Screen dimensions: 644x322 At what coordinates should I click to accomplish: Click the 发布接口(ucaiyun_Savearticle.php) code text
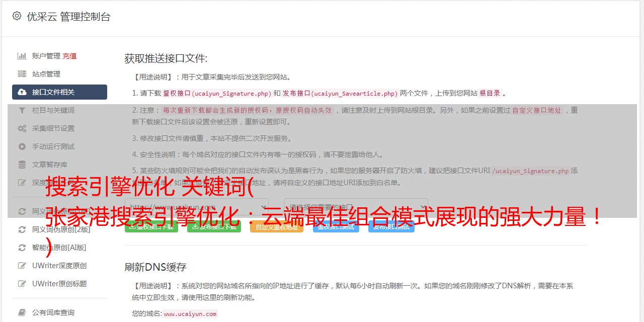(341, 93)
